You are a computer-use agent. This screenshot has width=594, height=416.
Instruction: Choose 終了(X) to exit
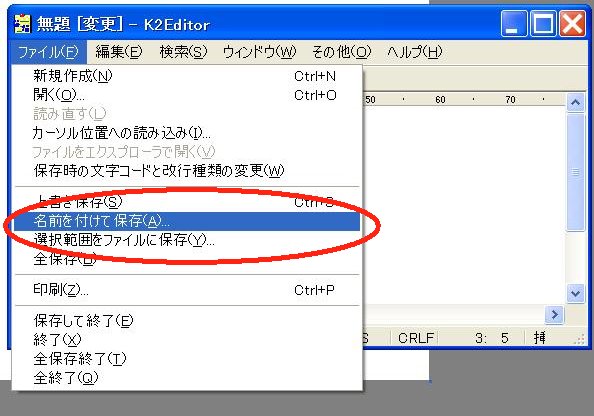tap(187, 340)
